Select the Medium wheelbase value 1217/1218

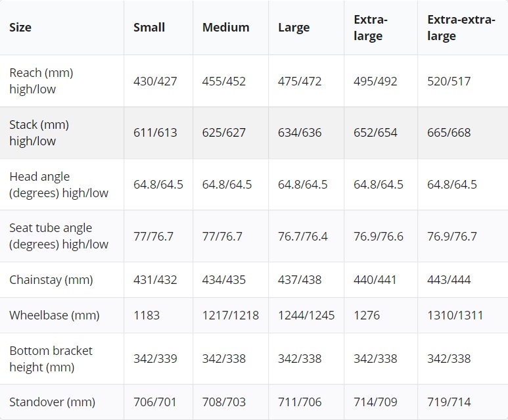[231, 315]
